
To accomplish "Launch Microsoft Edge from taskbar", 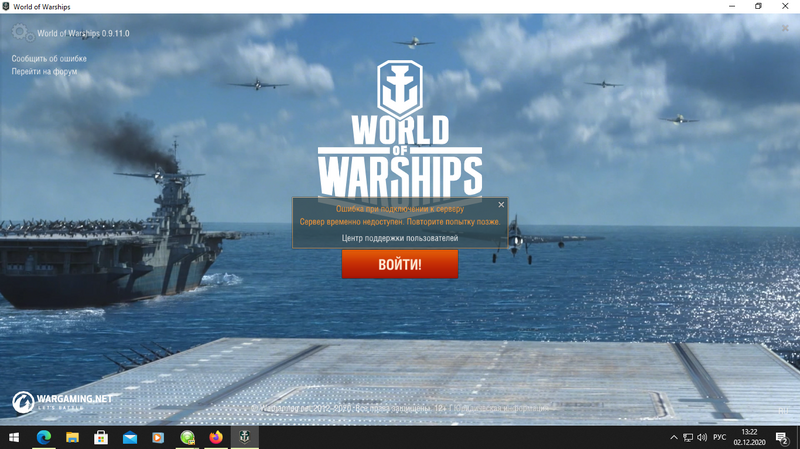I will (44, 438).
